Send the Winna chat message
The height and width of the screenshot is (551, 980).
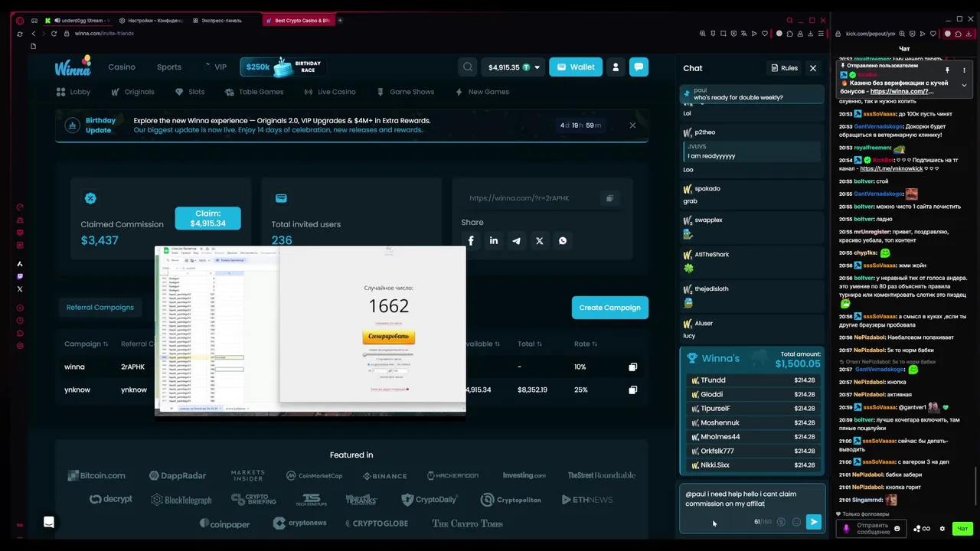point(813,522)
